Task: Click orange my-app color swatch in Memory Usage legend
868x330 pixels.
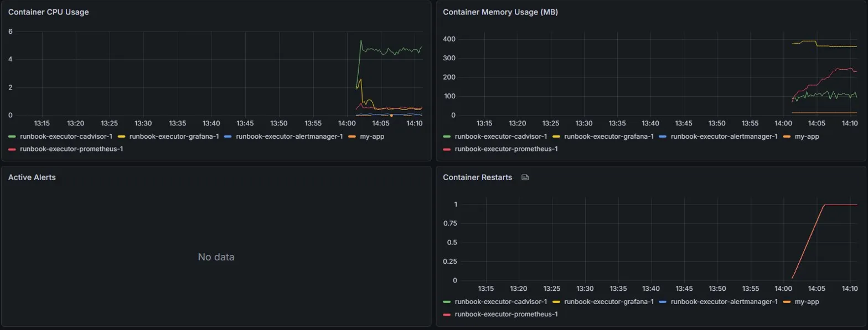Action: [787, 136]
